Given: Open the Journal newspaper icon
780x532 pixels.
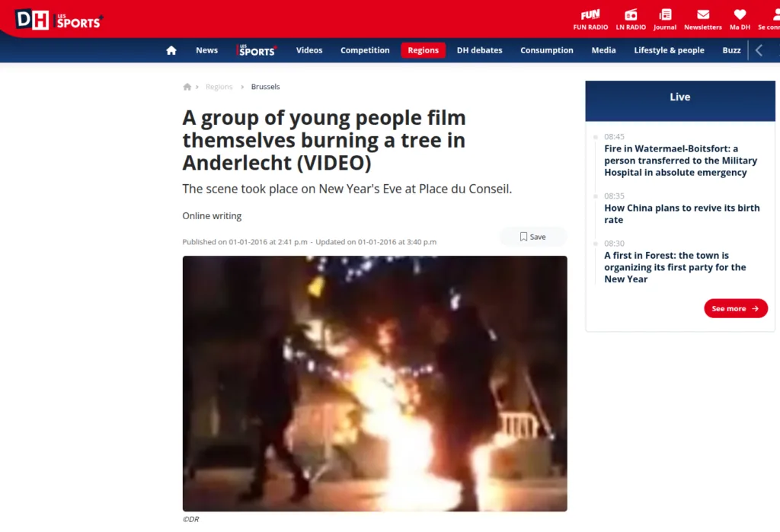Looking at the screenshot, I should tap(665, 15).
